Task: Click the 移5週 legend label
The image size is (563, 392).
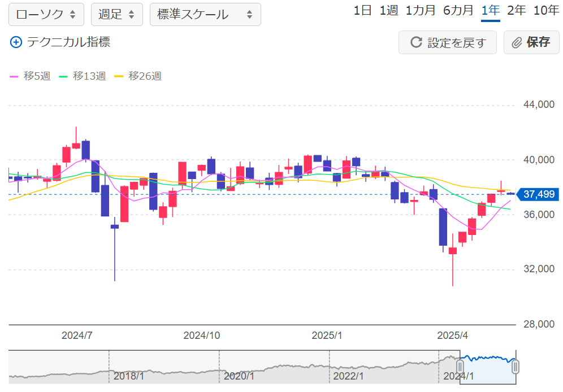Action: [37, 76]
